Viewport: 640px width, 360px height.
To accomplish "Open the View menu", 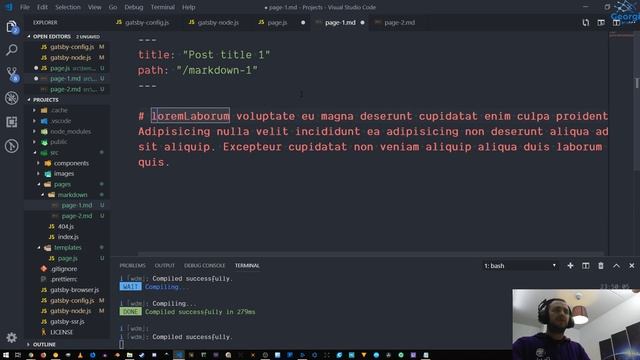I will tap(95, 7).
